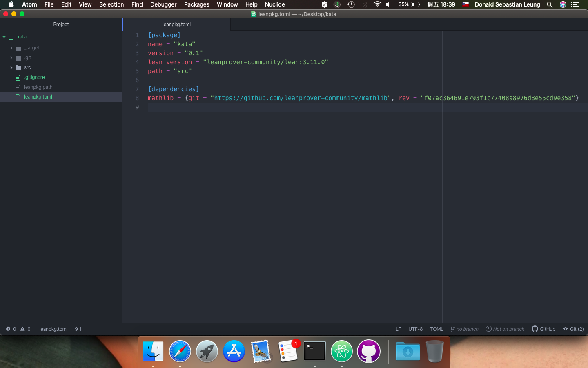Open Reminders app with badge in Dock
This screenshot has height=368, width=588.
(288, 351)
